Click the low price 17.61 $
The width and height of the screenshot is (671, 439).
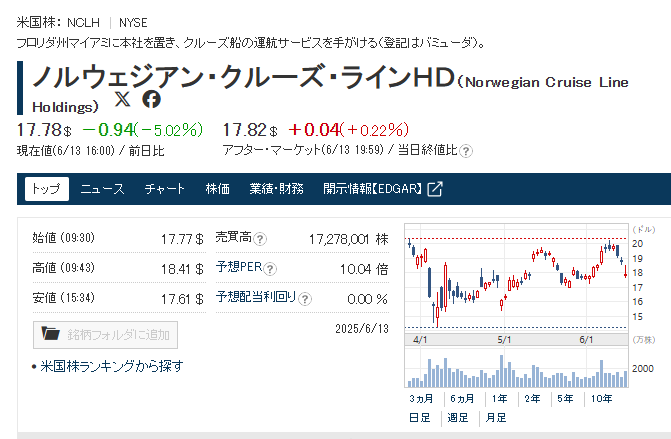[x=182, y=299]
